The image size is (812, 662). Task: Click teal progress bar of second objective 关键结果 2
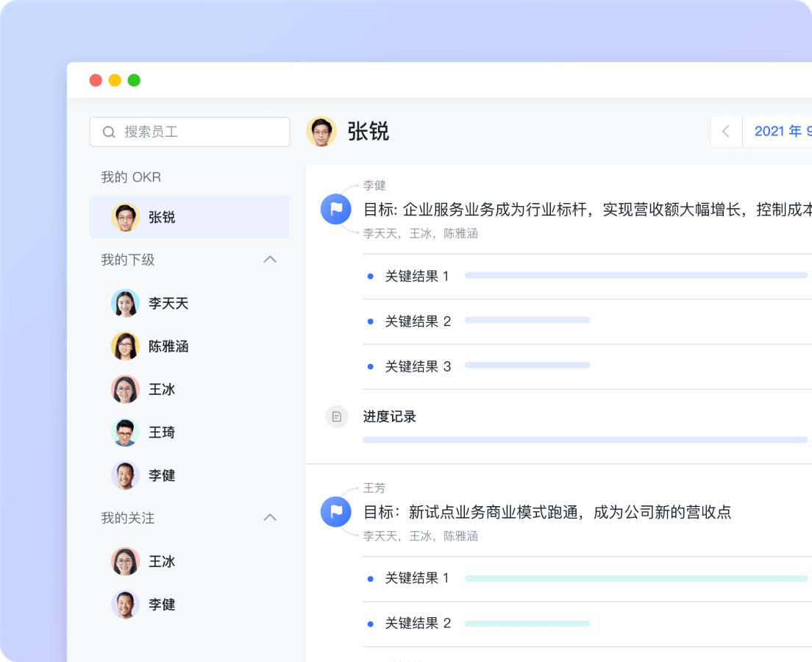(x=527, y=624)
